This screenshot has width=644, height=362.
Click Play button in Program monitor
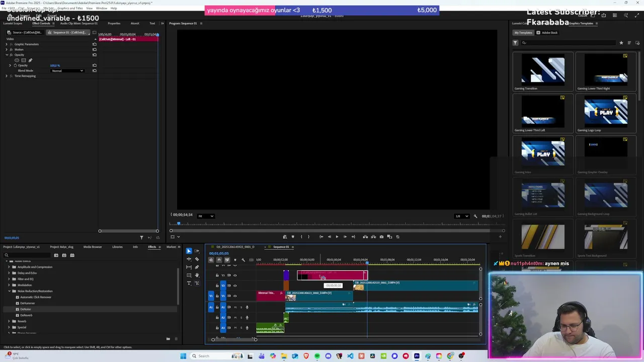pyautogui.click(x=337, y=237)
